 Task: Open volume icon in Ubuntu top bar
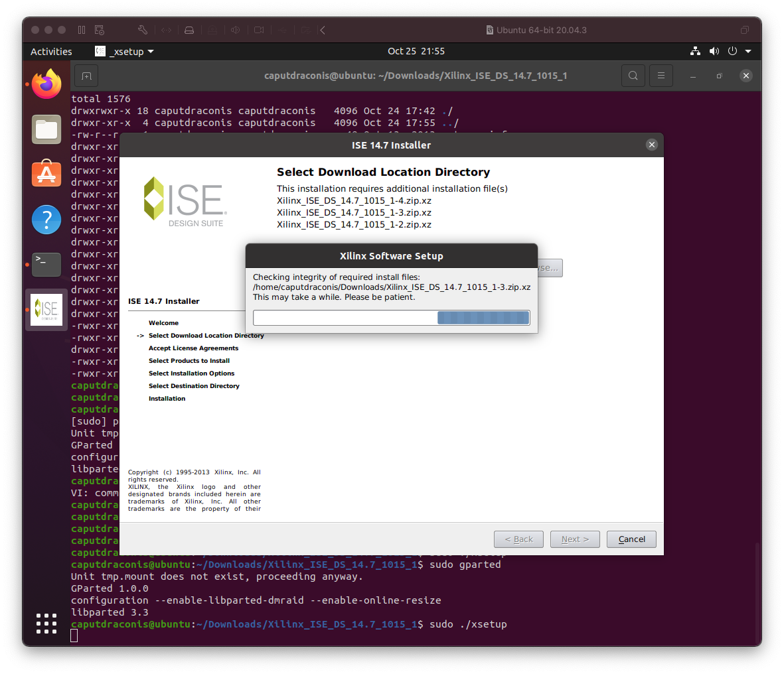coord(714,51)
